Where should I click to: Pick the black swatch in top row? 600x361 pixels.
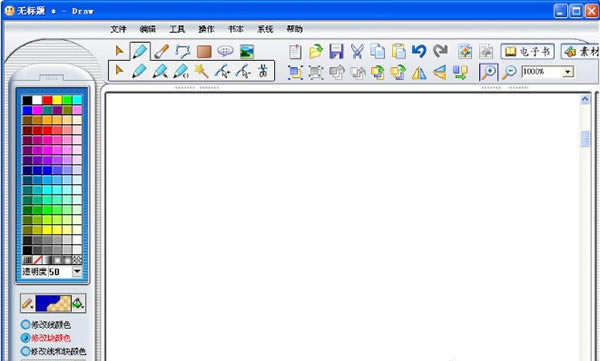[x=27, y=100]
